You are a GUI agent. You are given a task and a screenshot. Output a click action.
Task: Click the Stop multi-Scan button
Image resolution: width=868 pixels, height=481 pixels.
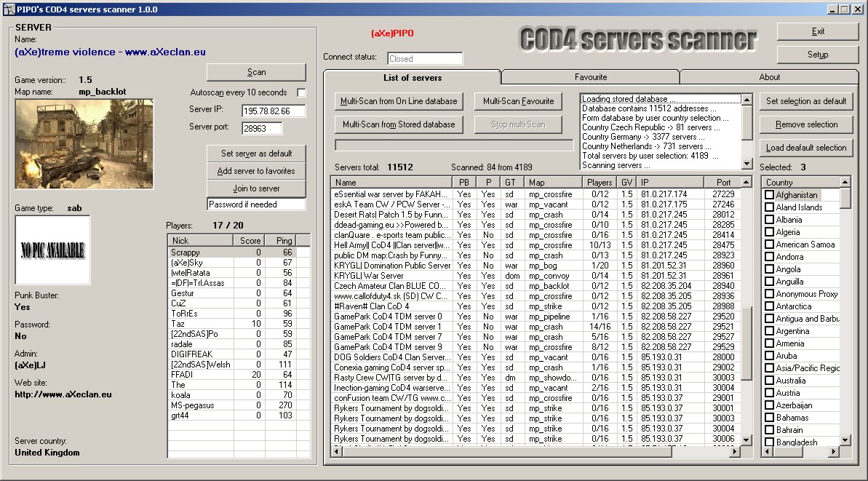click(x=518, y=124)
